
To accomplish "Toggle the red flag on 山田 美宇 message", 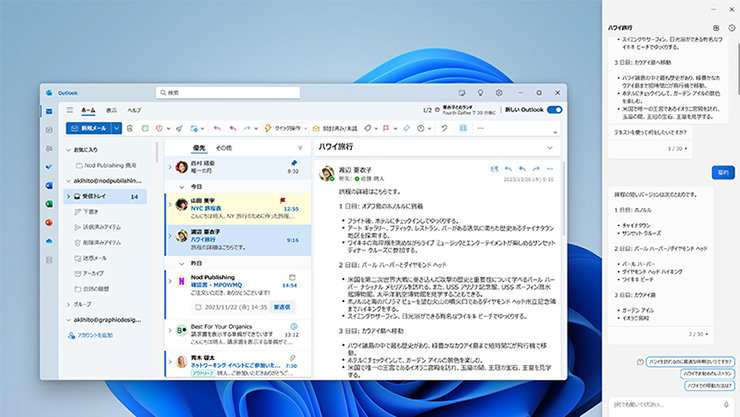I will coord(283,200).
